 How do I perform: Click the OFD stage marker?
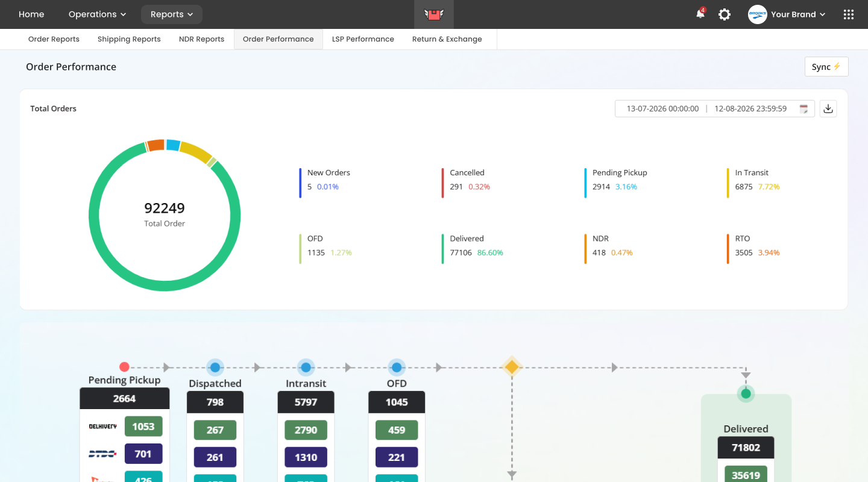click(x=397, y=368)
